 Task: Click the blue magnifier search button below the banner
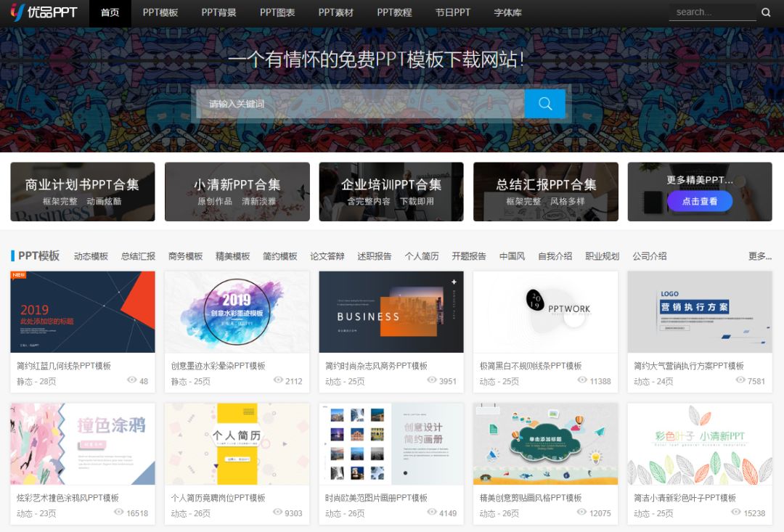(x=544, y=104)
